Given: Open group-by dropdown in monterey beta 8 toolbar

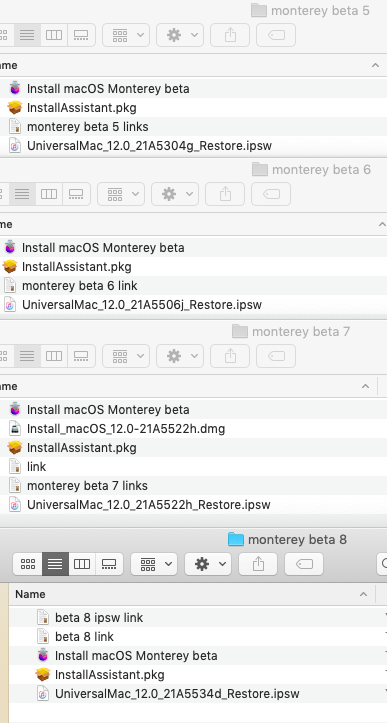Looking at the screenshot, I should (x=154, y=563).
